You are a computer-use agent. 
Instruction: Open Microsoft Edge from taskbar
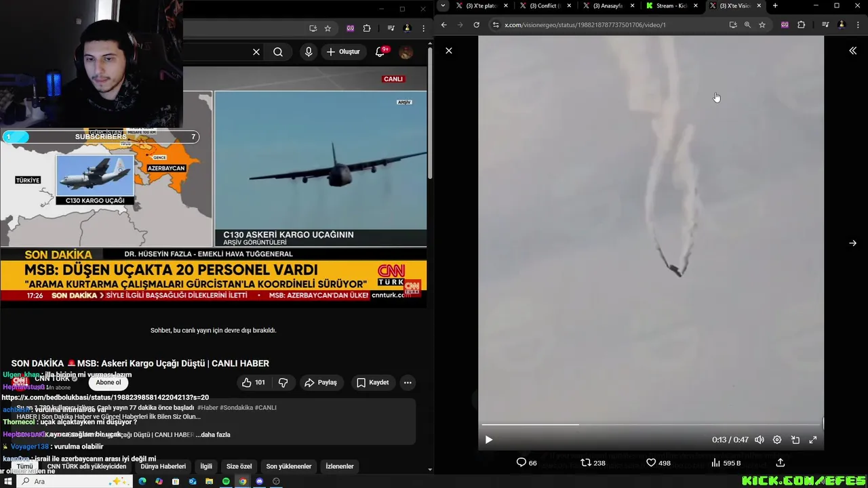click(142, 481)
